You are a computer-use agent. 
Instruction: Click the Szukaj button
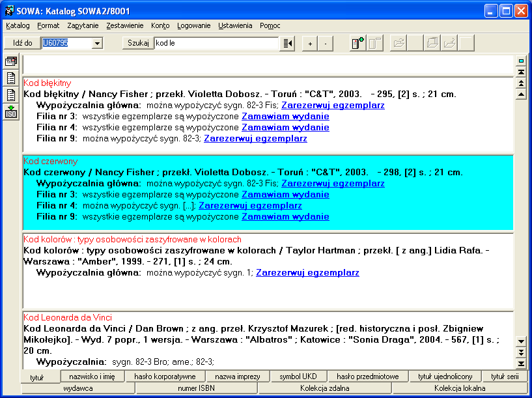point(138,43)
